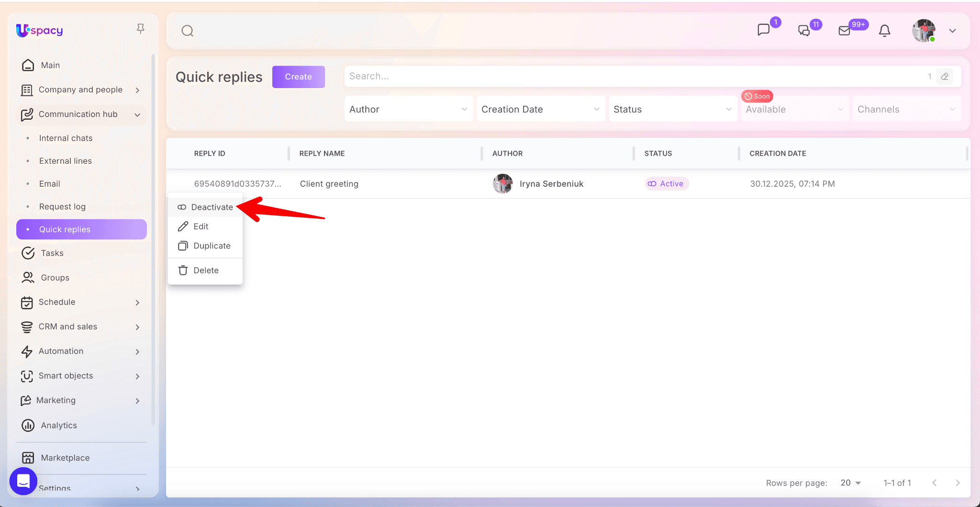980x507 pixels.
Task: Open the chat messages icon with badge 1
Action: coord(764,30)
